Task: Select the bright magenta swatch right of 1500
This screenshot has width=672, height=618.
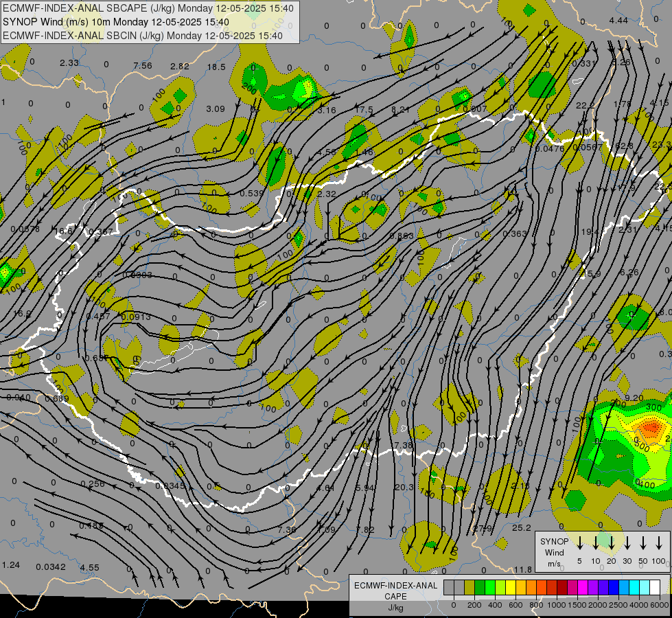Action: pos(583,588)
